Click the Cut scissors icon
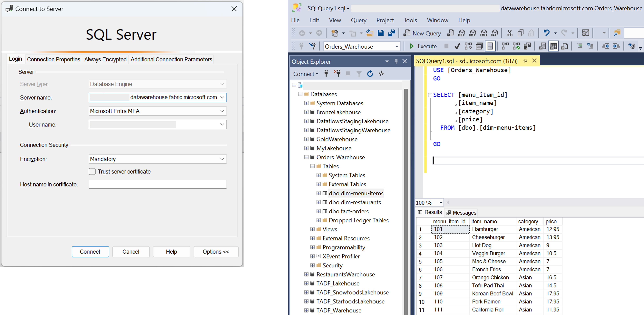644x315 pixels. tap(509, 33)
